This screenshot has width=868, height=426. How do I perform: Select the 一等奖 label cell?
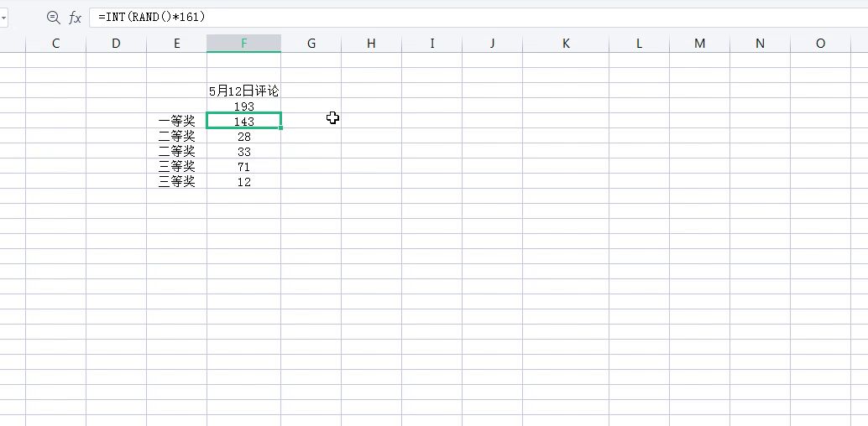coord(176,122)
